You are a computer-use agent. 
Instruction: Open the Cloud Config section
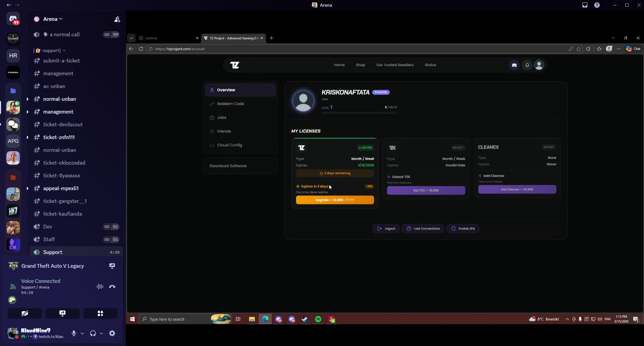pos(240,145)
